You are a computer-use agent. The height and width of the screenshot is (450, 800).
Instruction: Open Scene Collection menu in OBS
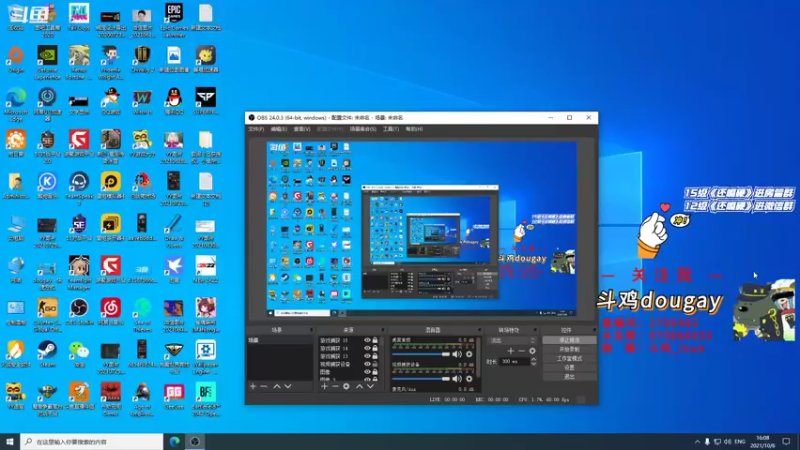pyautogui.click(x=363, y=129)
